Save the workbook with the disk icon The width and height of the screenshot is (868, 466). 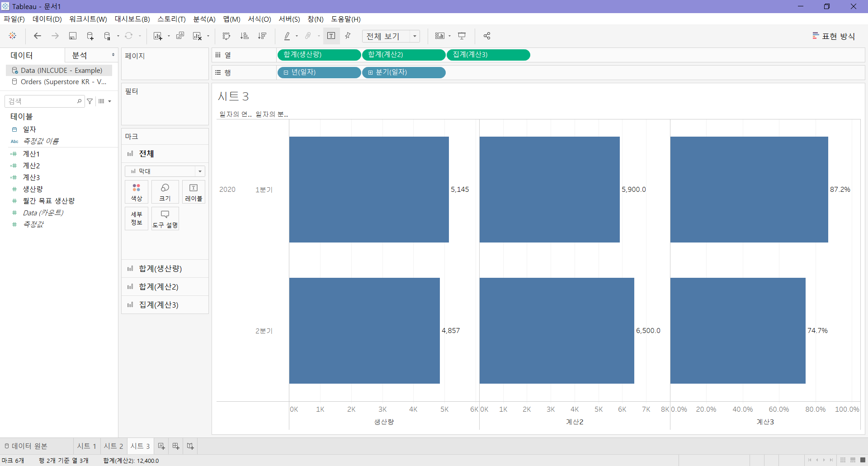click(73, 36)
